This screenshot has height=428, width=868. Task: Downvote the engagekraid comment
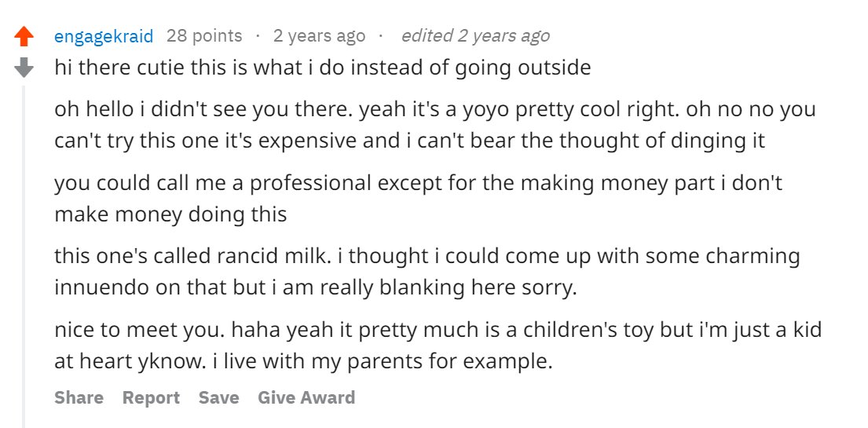tap(25, 68)
